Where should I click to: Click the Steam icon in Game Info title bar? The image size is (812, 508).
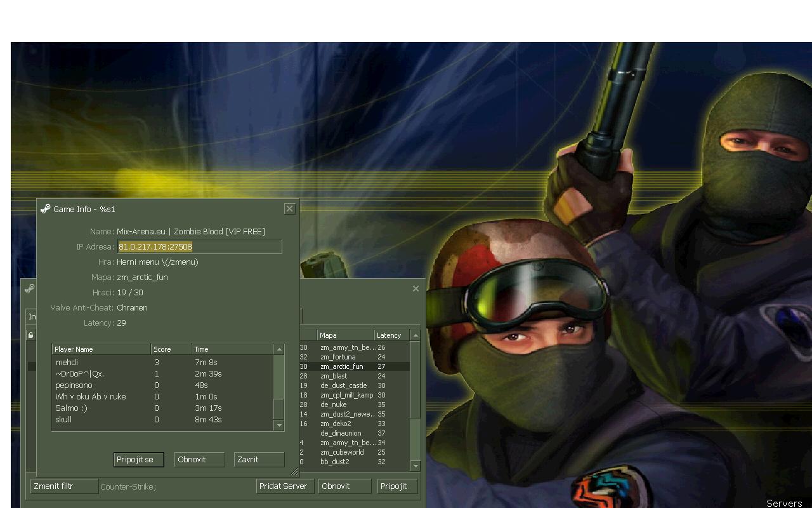tap(45, 209)
